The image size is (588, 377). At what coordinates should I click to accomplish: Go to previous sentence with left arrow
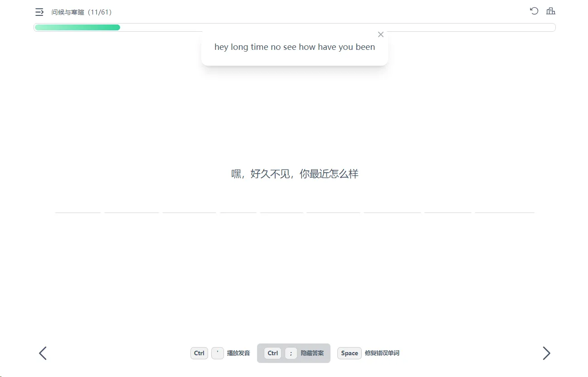[x=43, y=353]
